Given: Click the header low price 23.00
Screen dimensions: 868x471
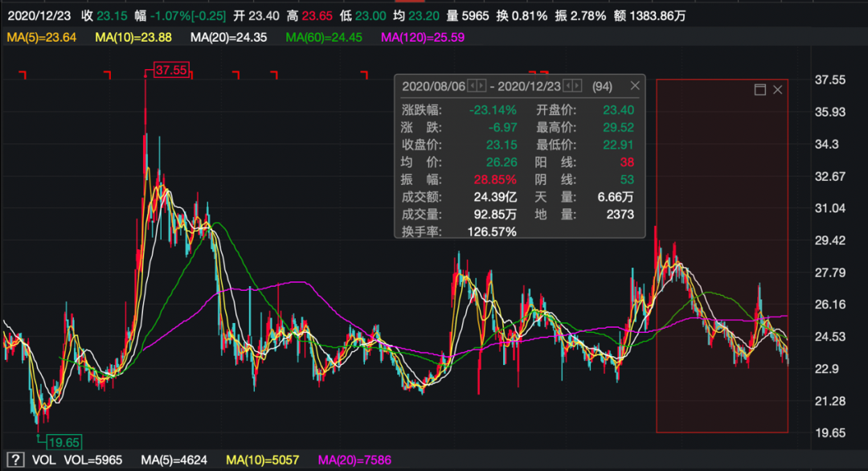Looking at the screenshot, I should click(371, 16).
